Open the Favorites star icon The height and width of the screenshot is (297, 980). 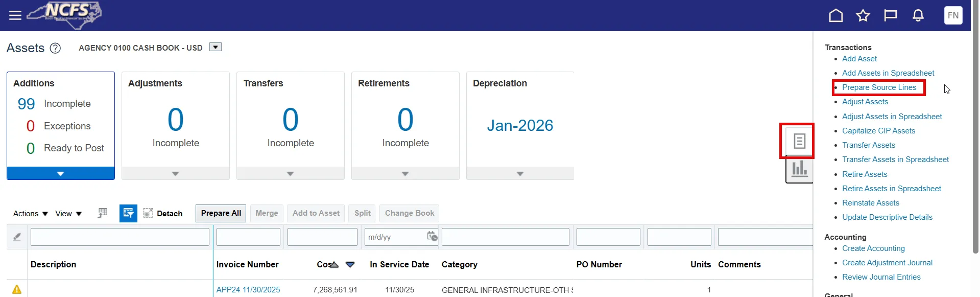click(863, 15)
